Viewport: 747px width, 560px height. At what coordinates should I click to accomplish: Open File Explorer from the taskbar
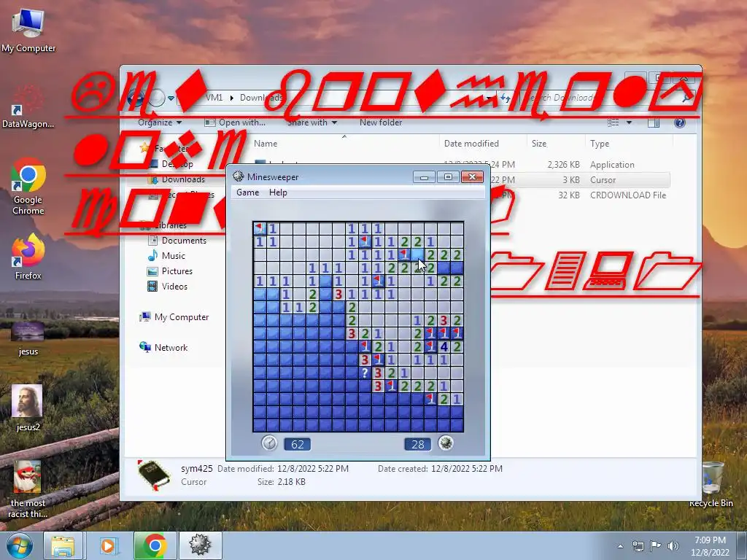63,545
